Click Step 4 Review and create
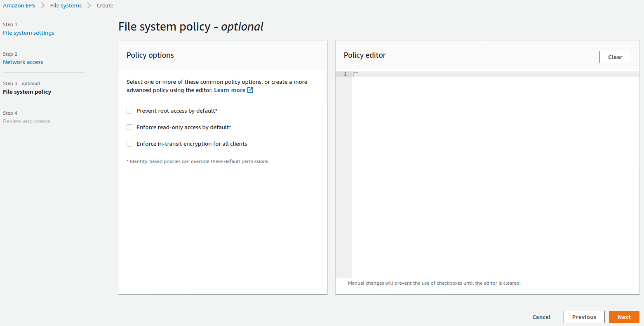The height and width of the screenshot is (326, 644). [26, 121]
